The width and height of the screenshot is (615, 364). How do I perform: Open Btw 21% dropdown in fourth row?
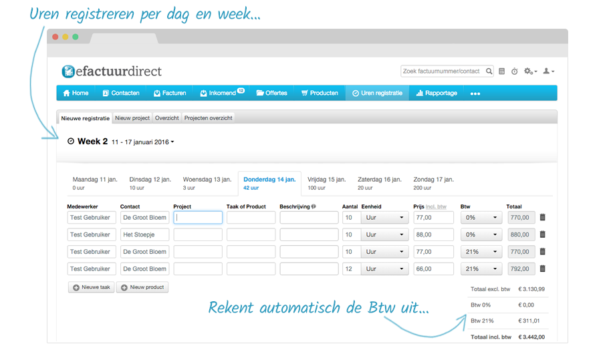coord(481,269)
